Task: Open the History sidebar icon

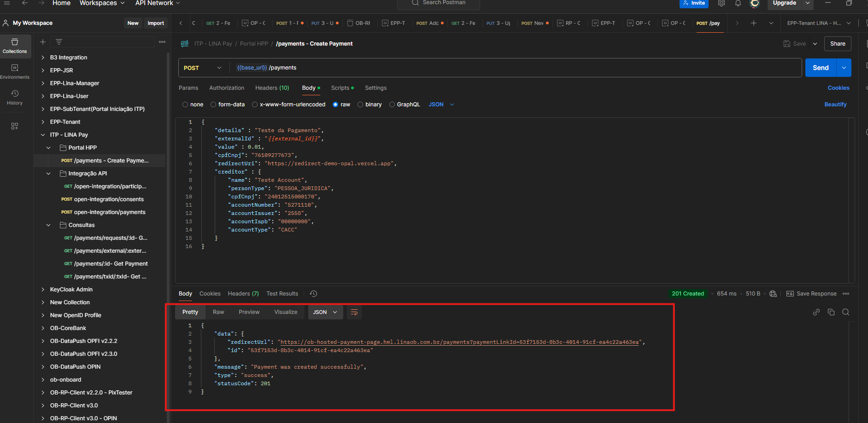Action: (15, 97)
